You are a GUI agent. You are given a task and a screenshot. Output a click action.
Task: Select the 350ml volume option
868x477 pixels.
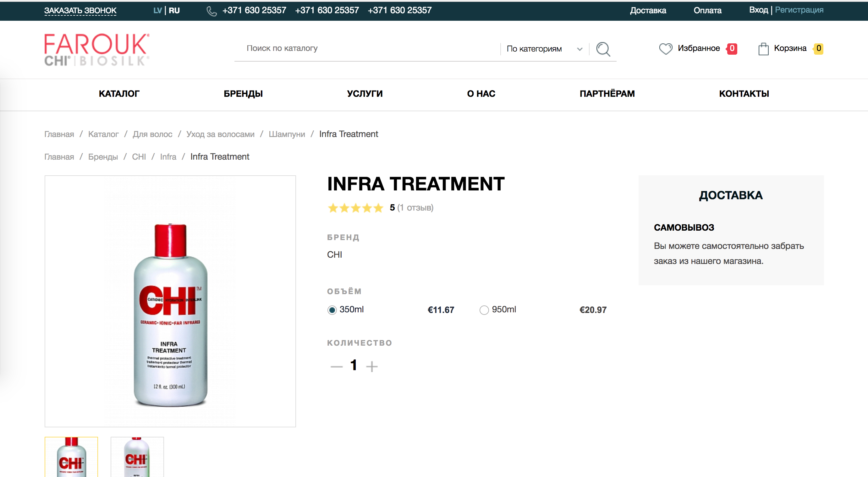[332, 310]
